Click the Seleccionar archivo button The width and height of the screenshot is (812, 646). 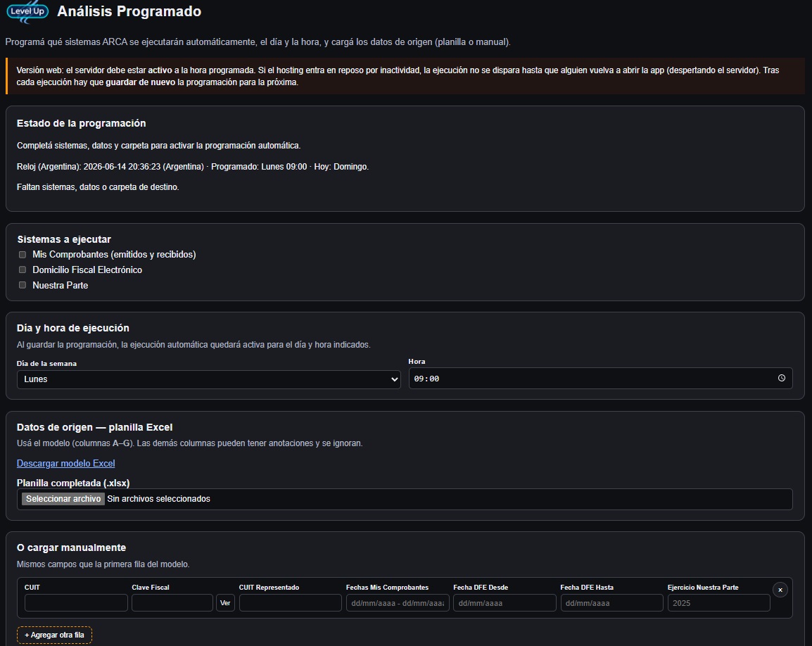point(63,498)
